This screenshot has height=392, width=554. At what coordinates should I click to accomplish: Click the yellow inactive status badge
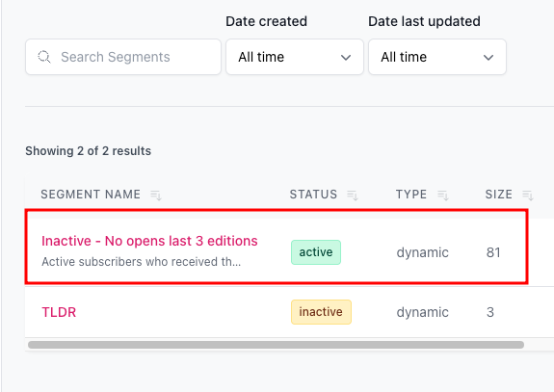pos(321,312)
